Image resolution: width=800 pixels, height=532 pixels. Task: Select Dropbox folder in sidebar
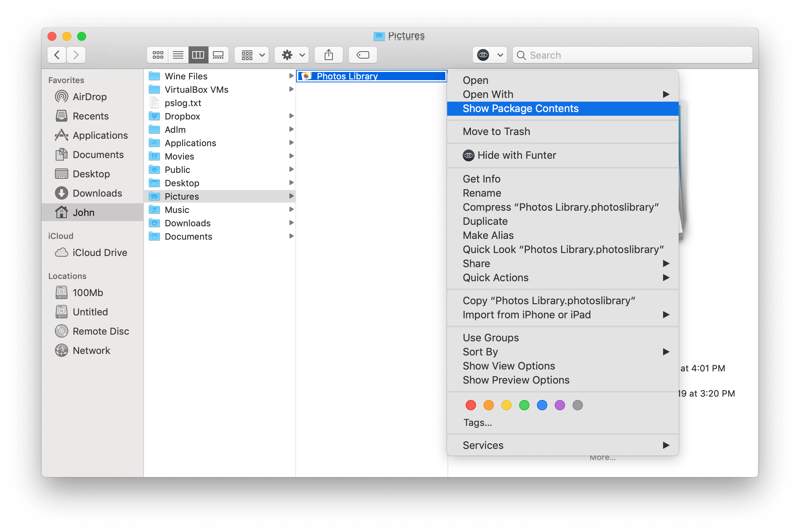182,116
